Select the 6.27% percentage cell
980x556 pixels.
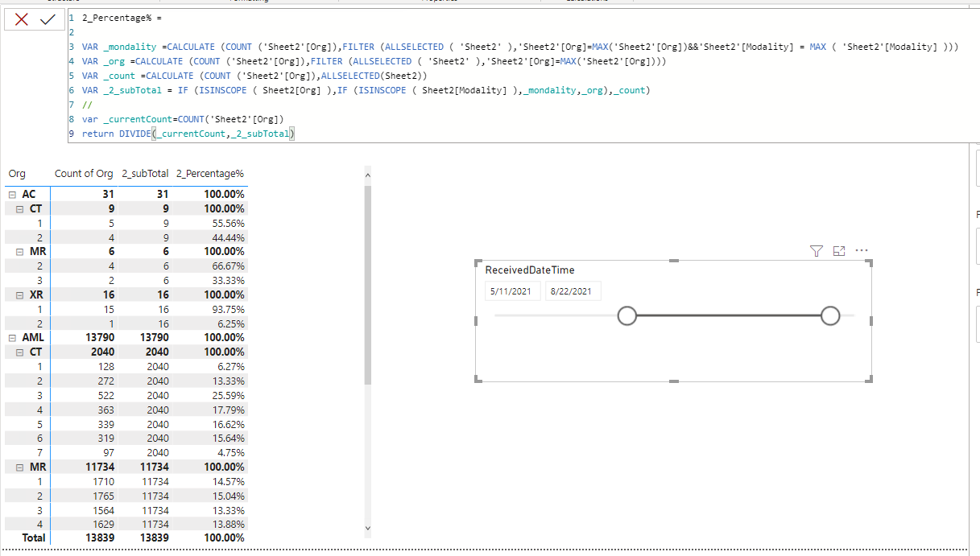pos(232,366)
